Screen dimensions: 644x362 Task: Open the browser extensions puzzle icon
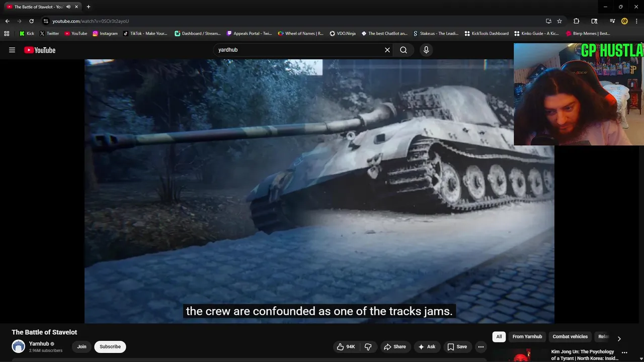click(577, 21)
